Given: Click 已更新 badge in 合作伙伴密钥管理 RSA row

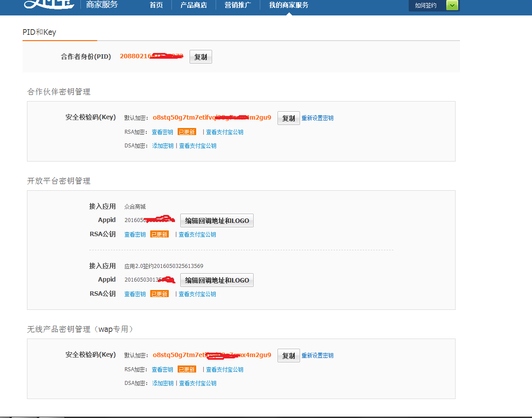Looking at the screenshot, I should click(187, 132).
